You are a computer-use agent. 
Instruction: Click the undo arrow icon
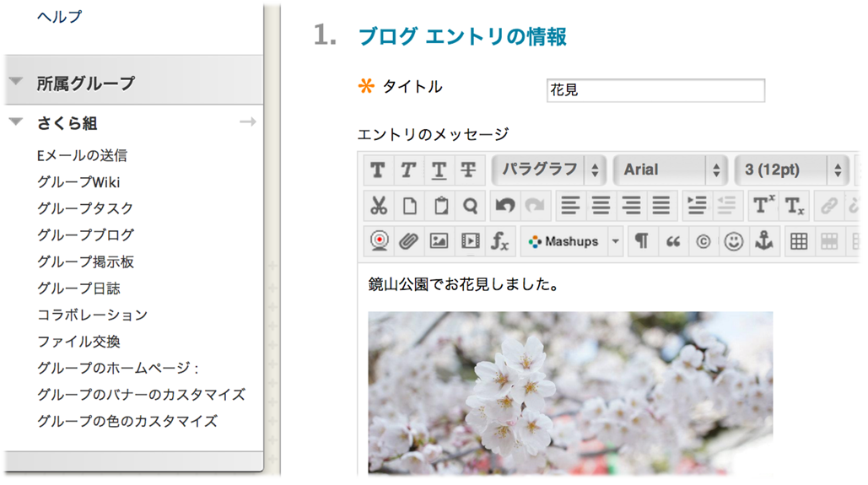click(x=504, y=206)
